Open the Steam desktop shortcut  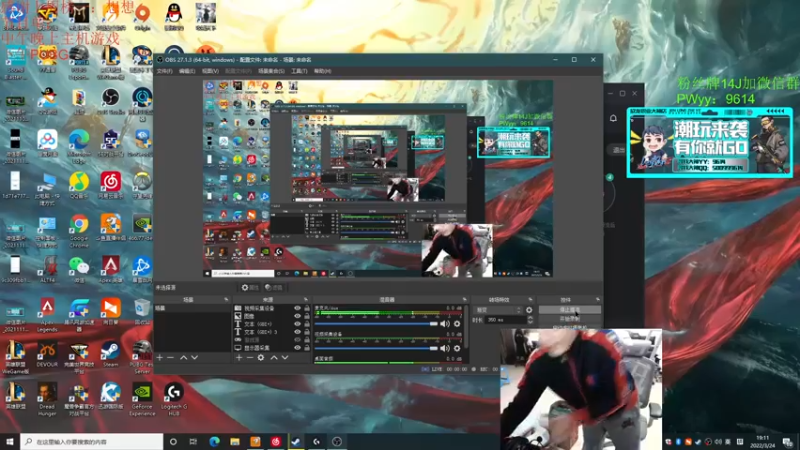110,354
